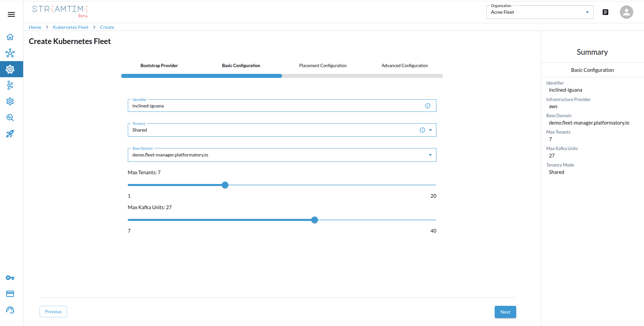Click summary Tenancy Mode 'Shared' value
Viewport: 644px width, 326px height.
click(556, 172)
